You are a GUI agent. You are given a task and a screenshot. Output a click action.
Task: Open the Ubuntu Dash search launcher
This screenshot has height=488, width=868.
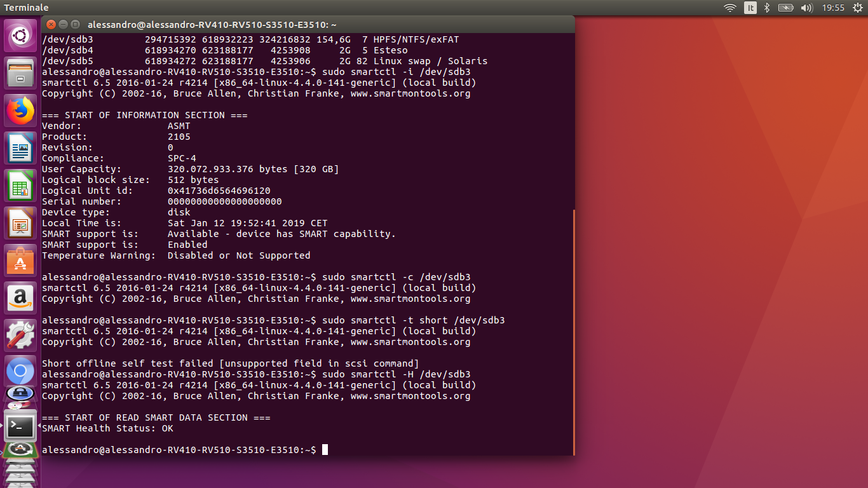click(20, 36)
